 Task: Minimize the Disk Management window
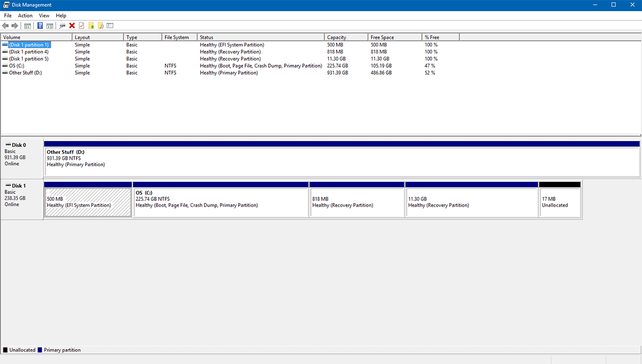[x=595, y=5]
